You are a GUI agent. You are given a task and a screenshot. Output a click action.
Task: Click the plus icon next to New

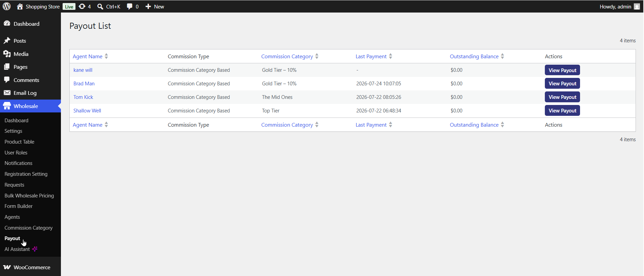[x=148, y=6]
